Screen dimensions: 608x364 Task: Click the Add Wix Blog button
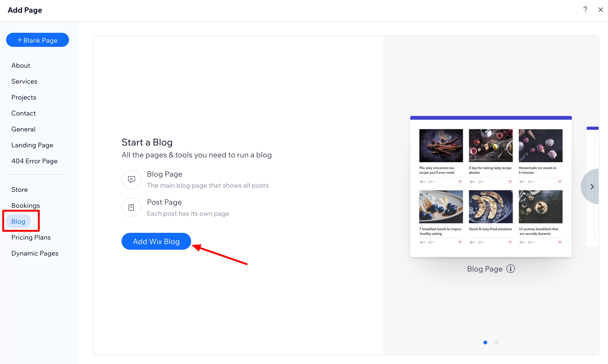point(156,241)
